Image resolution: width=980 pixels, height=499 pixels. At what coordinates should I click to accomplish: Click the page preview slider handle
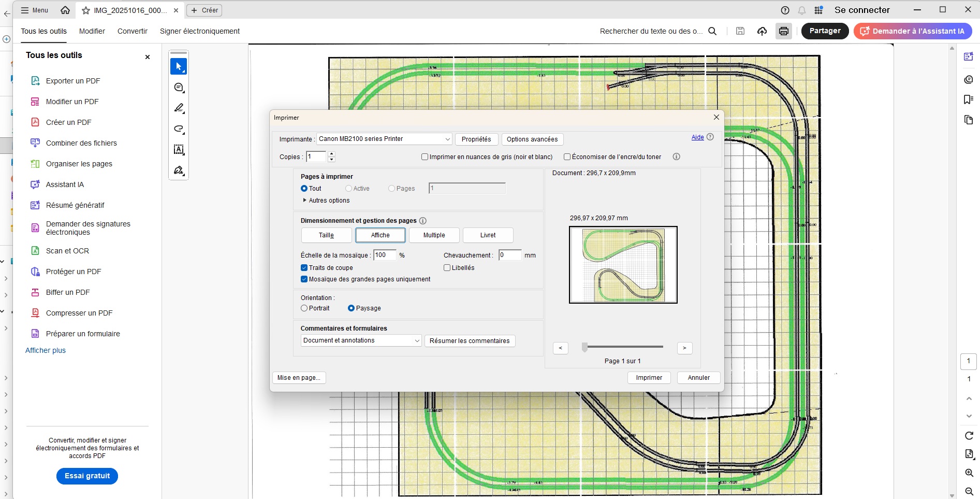coord(584,347)
